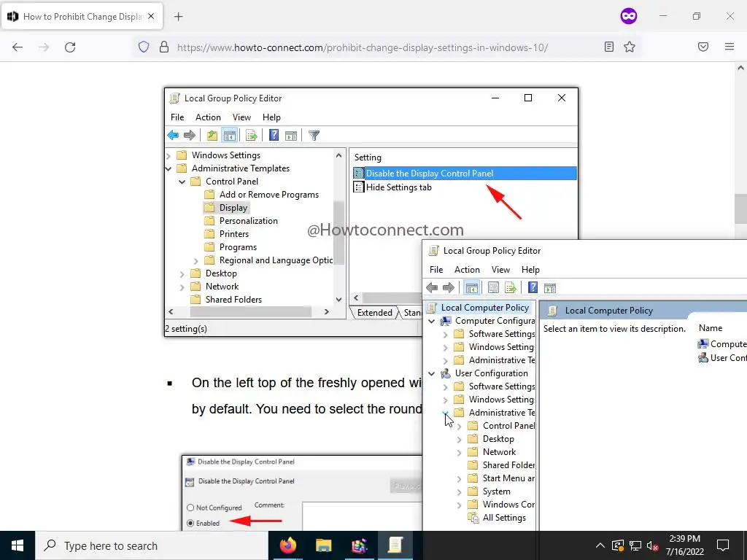Click Firefox address bar URL field
This screenshot has height=560, width=747.
(x=362, y=47)
